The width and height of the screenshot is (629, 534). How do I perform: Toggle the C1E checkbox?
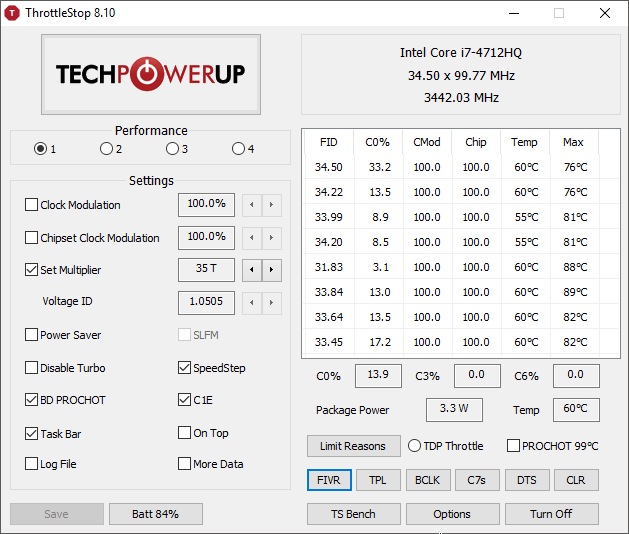pos(185,400)
